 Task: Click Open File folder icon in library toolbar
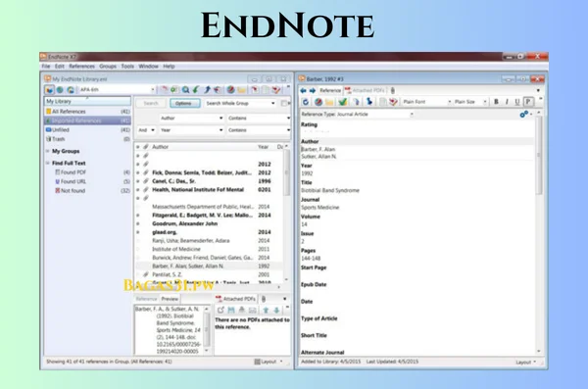241,89
